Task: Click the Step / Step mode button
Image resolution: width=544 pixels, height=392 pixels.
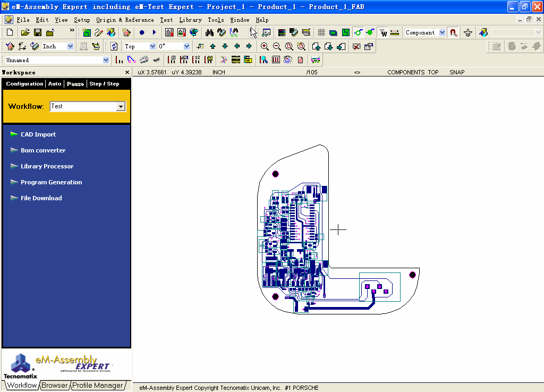Action: [x=104, y=83]
